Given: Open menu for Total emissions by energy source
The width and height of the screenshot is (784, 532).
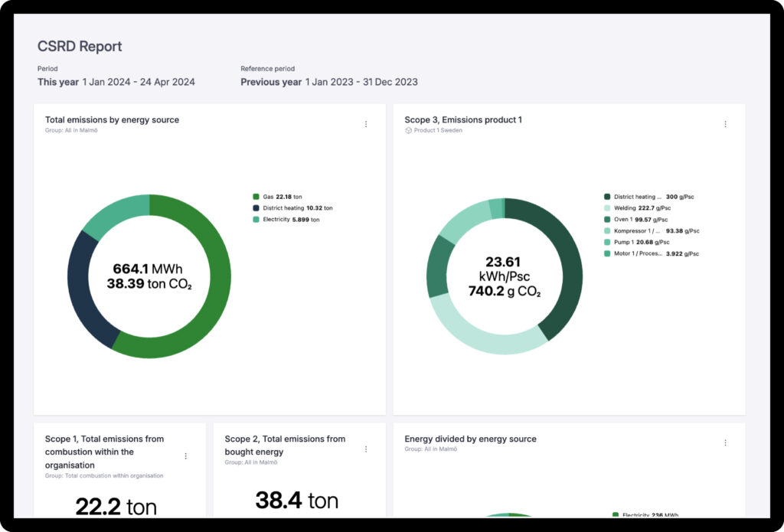Looking at the screenshot, I should pyautogui.click(x=365, y=124).
